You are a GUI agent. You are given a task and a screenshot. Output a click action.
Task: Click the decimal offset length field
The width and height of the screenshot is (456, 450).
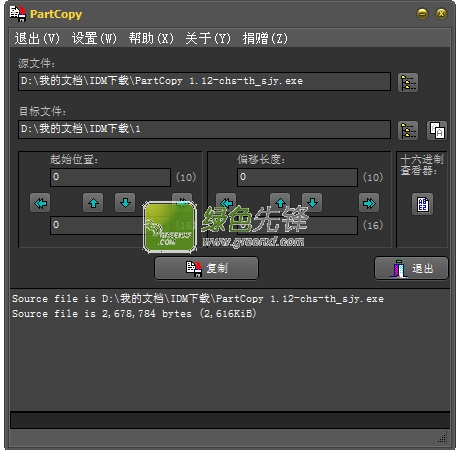(297, 177)
